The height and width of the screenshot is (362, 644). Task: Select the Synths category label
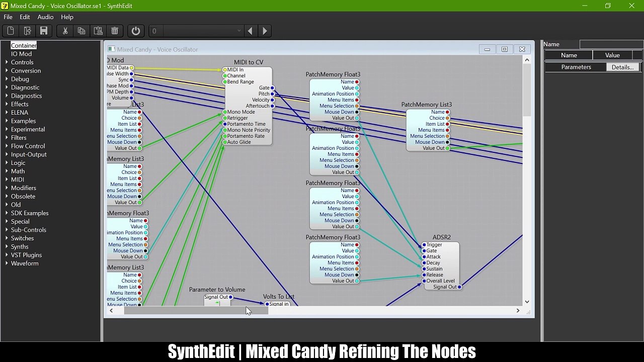[20, 247]
